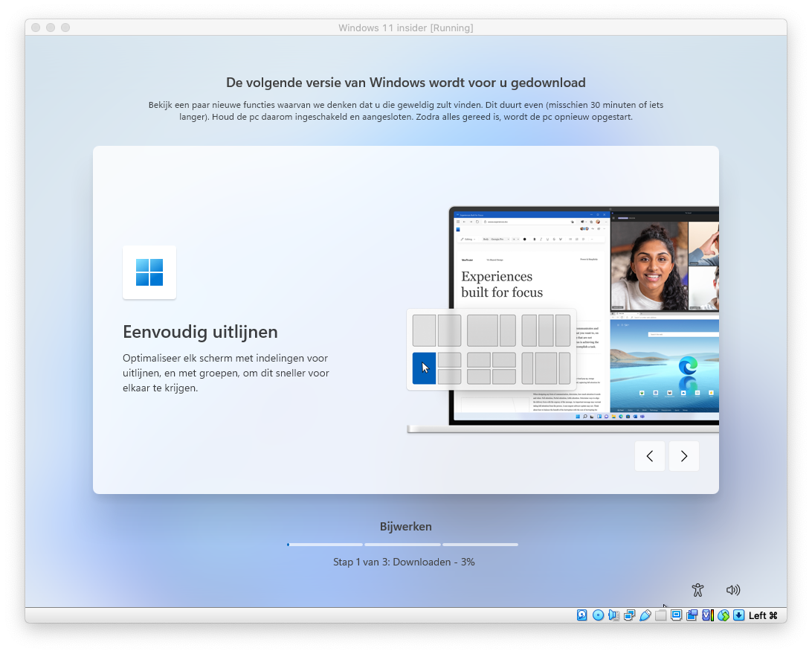Open the display settings status icon
The width and height of the screenshot is (812, 654).
pos(676,615)
